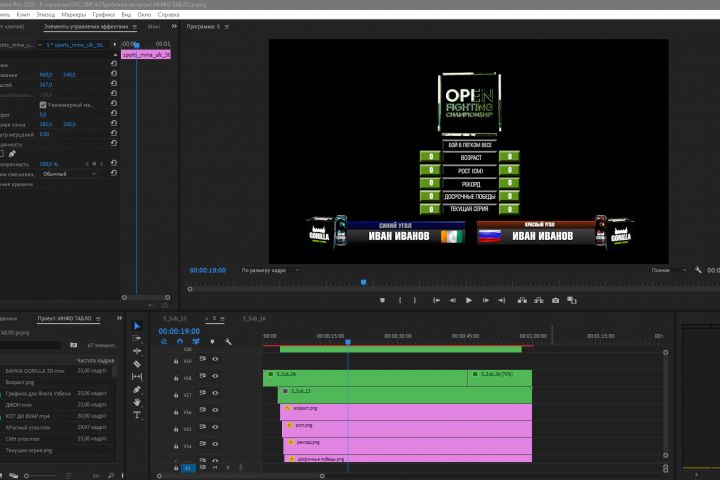
Task: Expand hidden tabs chevron in Project panel
Action: click(x=119, y=318)
